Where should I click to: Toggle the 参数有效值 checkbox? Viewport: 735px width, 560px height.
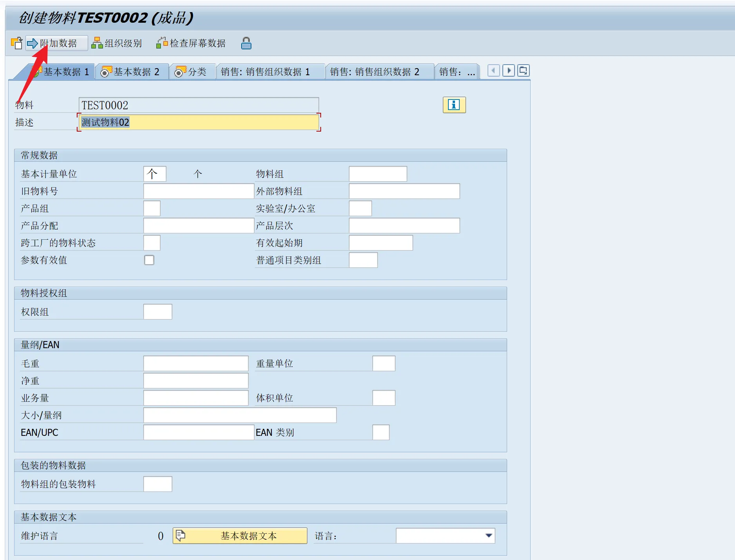coord(149,260)
